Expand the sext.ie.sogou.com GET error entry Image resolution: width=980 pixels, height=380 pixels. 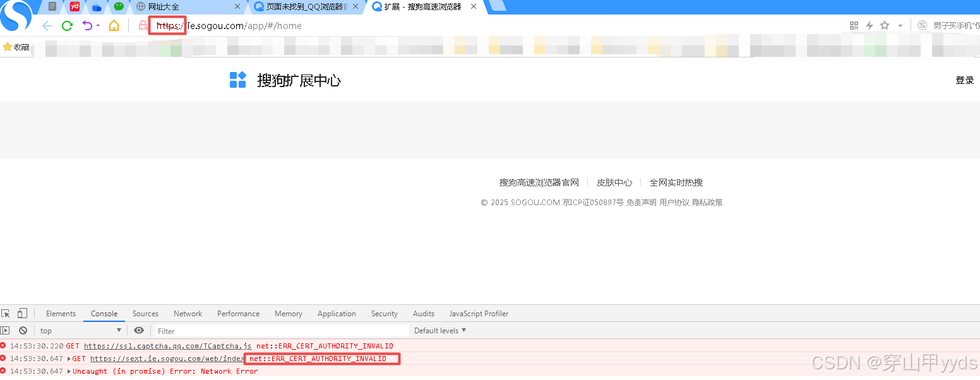69,359
